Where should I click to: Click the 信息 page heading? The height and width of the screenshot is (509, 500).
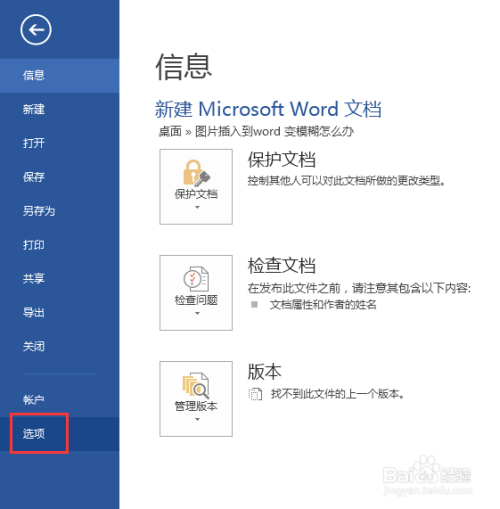tap(184, 67)
